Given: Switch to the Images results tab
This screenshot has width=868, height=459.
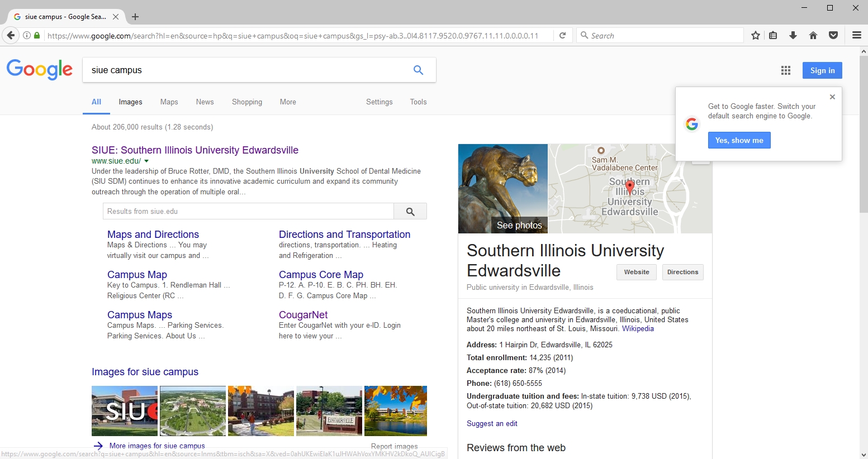Looking at the screenshot, I should click(130, 102).
